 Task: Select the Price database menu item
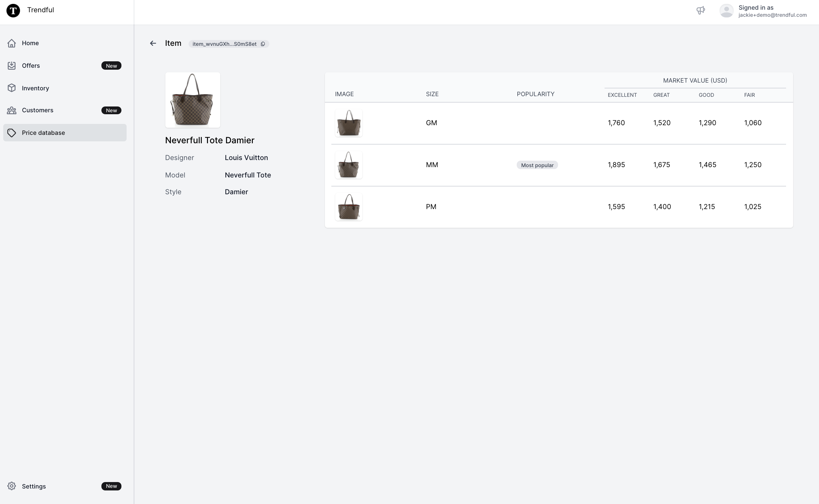(65, 133)
